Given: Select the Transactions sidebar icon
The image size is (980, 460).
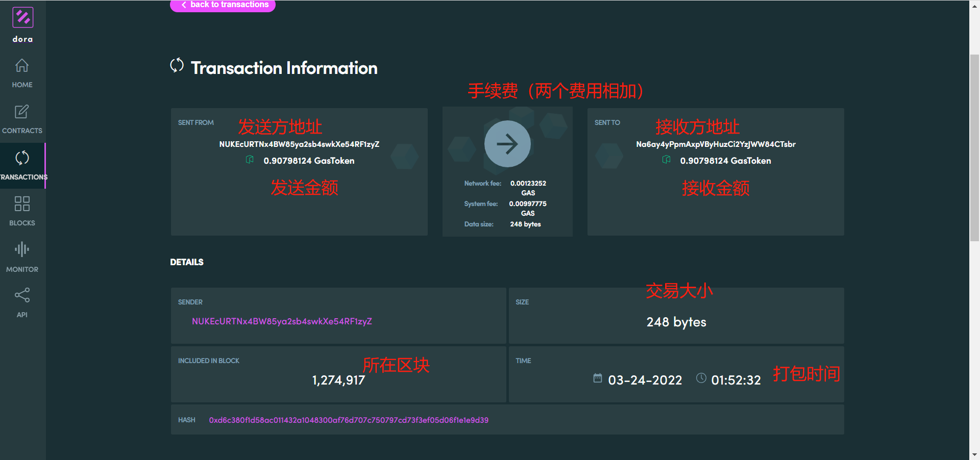Looking at the screenshot, I should click(22, 158).
